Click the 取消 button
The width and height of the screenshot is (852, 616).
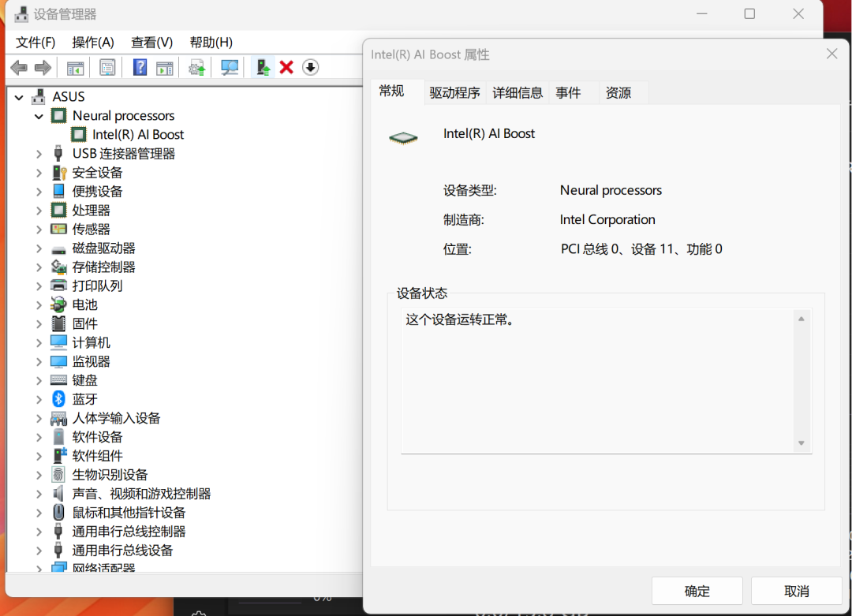[x=796, y=590]
